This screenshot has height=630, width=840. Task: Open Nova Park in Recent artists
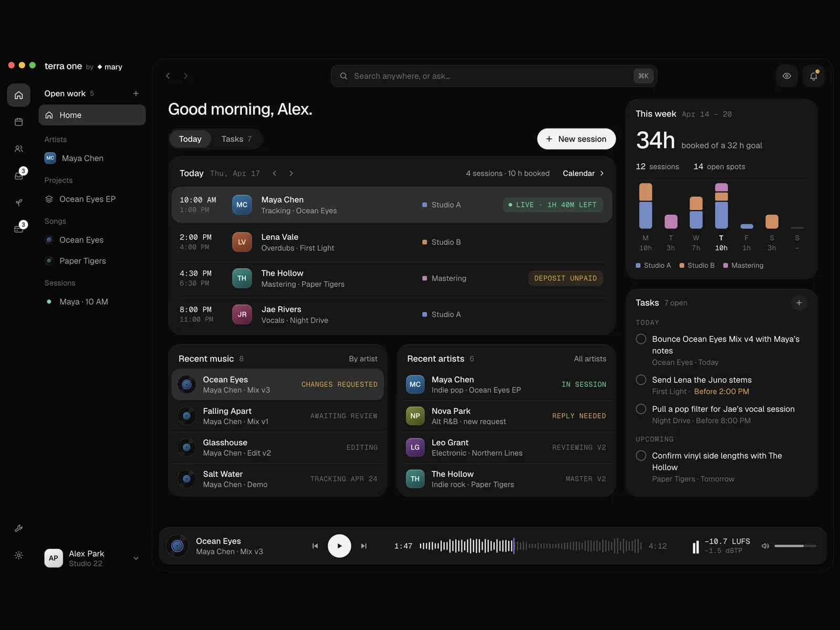(506, 416)
